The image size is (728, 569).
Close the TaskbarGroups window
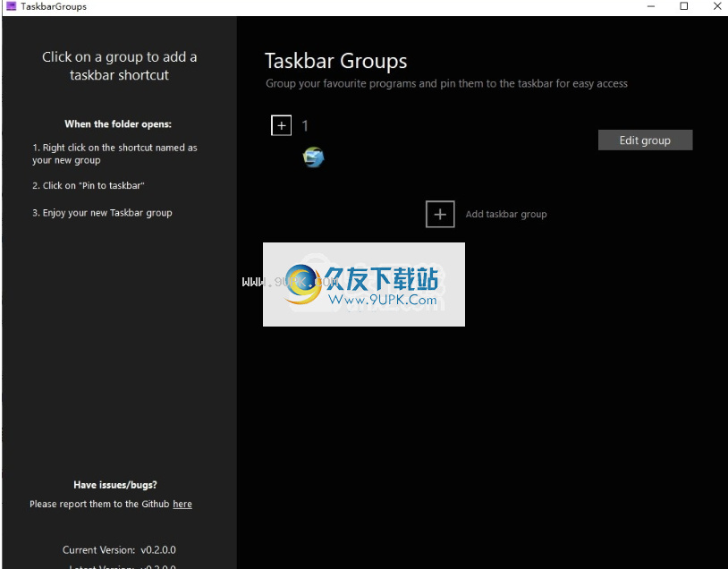click(x=717, y=6)
